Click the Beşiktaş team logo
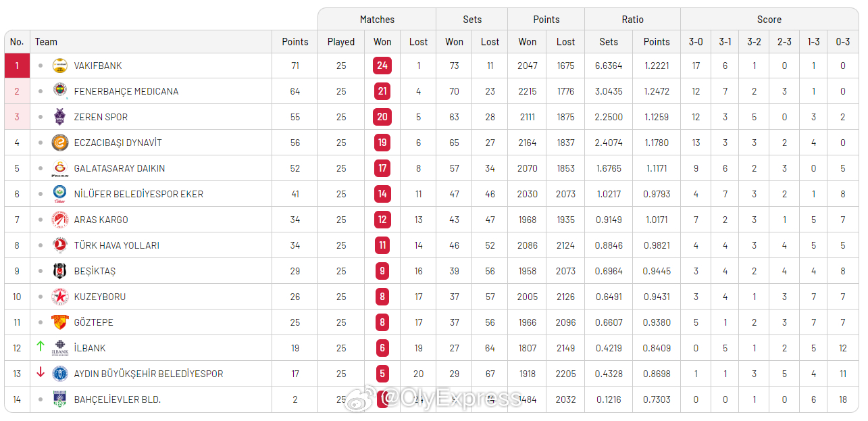 pyautogui.click(x=60, y=271)
